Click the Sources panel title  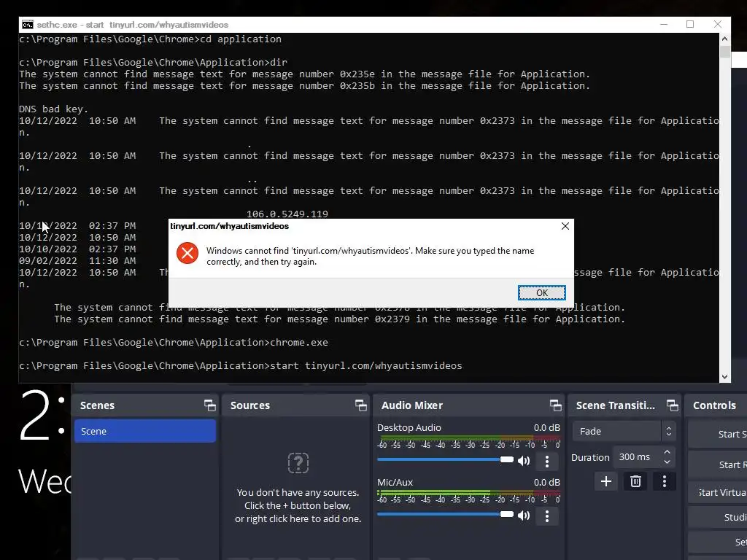[250, 405]
